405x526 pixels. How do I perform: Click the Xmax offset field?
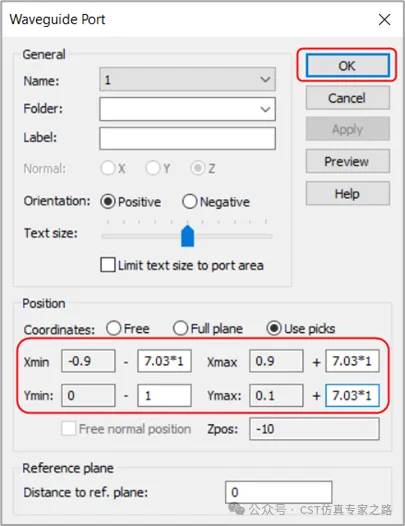tap(352, 361)
